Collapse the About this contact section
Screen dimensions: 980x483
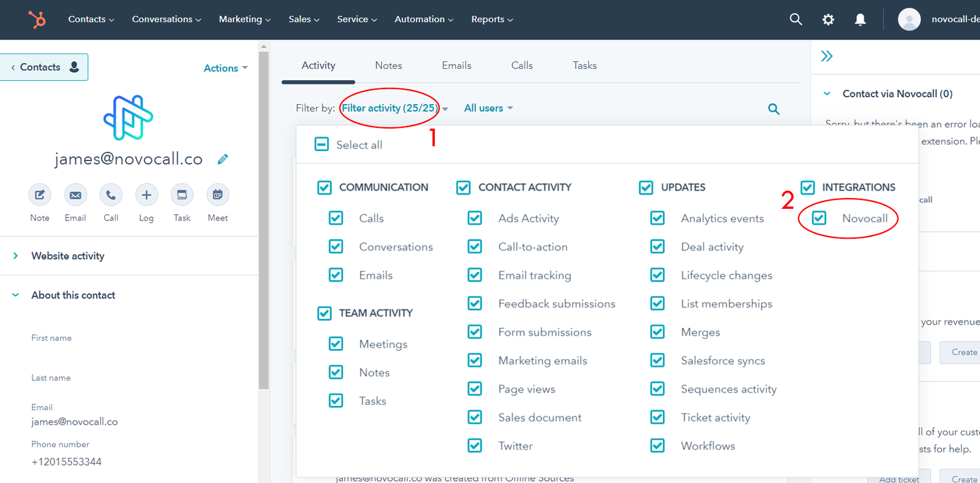(16, 295)
